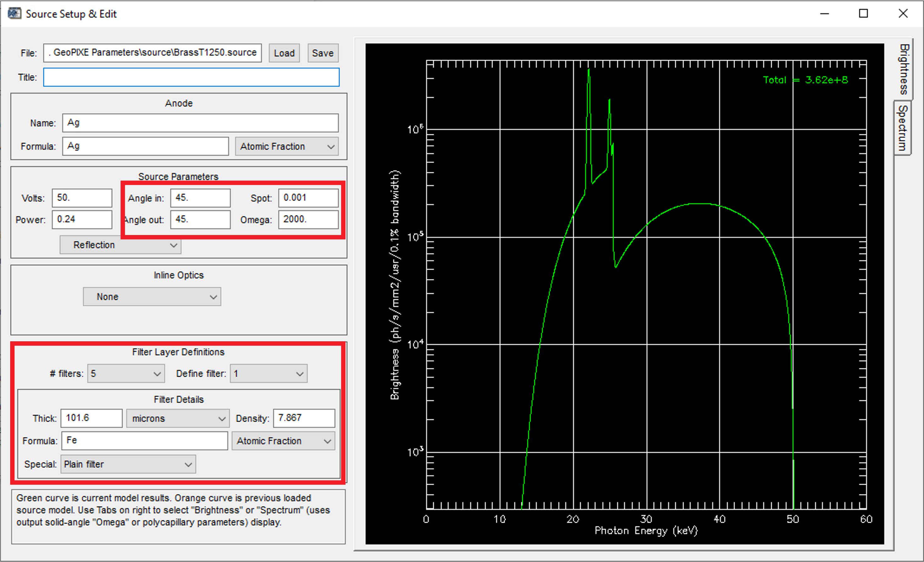Open the microns units dropdown
The width and height of the screenshot is (924, 562).
click(x=178, y=418)
